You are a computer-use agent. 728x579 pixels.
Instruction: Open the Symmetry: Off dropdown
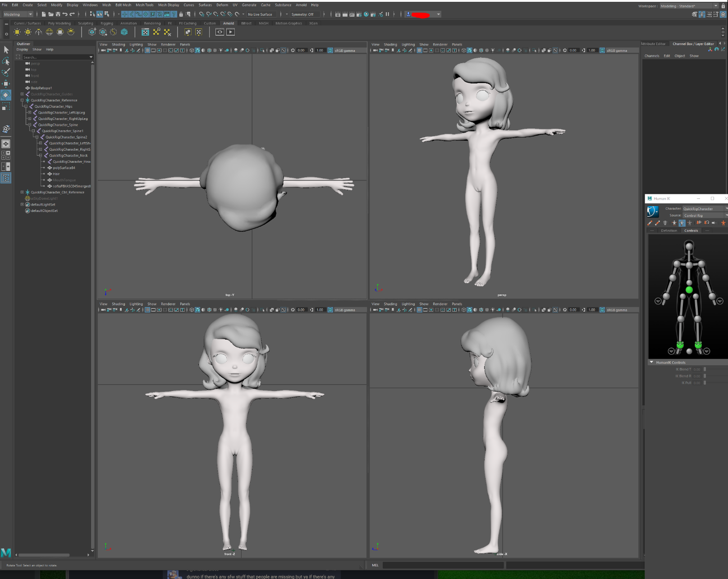click(305, 14)
